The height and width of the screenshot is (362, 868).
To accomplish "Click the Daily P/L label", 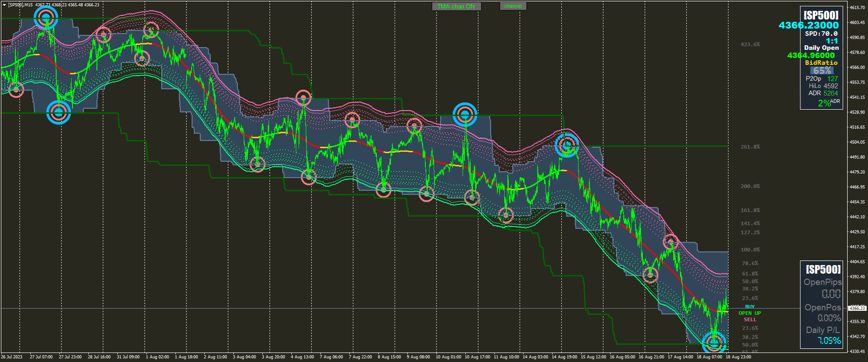I will point(823,330).
